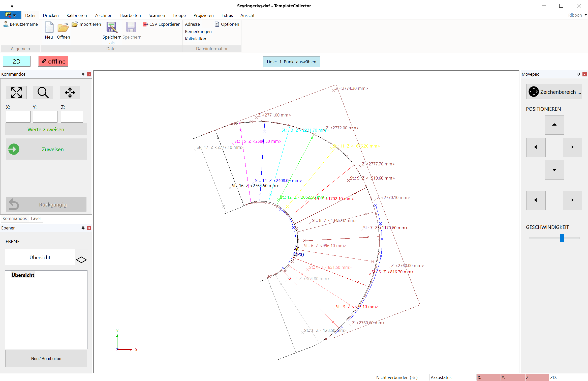The image size is (588, 381).
Task: Select the magnifier zoom tool
Action: [x=43, y=93]
